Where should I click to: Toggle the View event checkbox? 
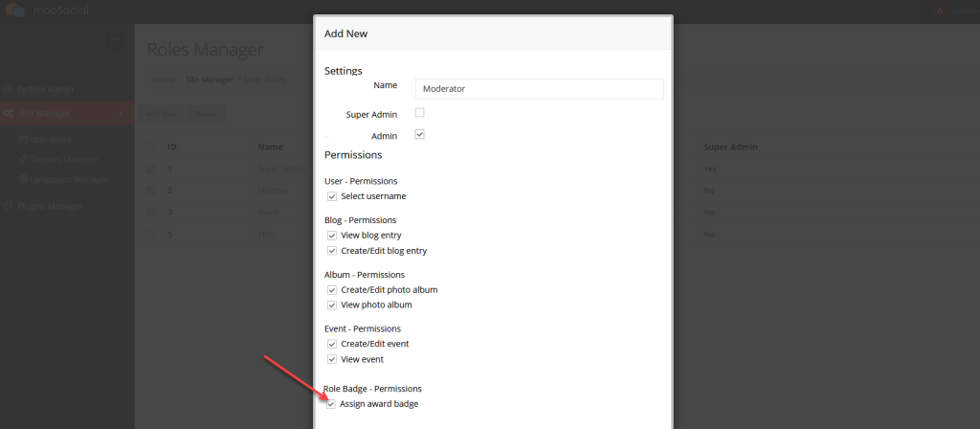[x=332, y=360]
